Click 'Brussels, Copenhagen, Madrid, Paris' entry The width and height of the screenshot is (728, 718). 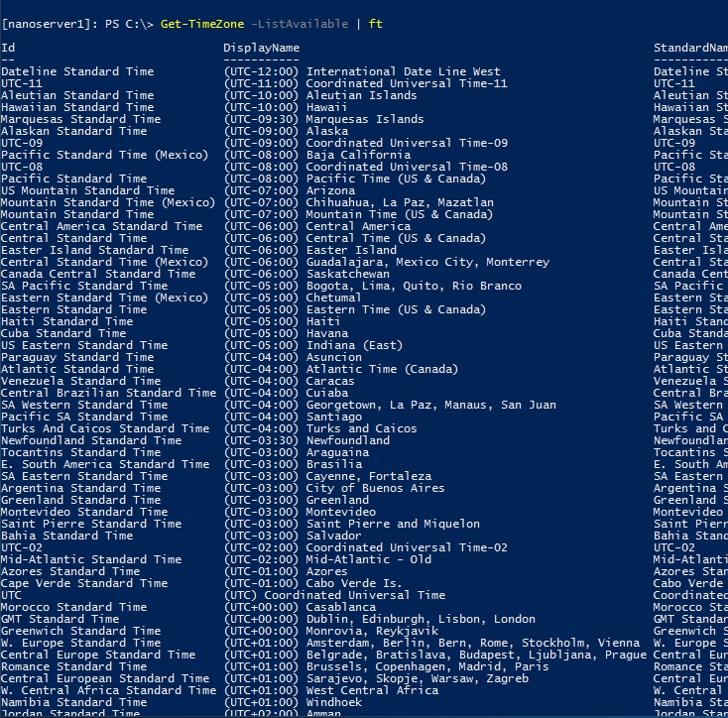427,667
